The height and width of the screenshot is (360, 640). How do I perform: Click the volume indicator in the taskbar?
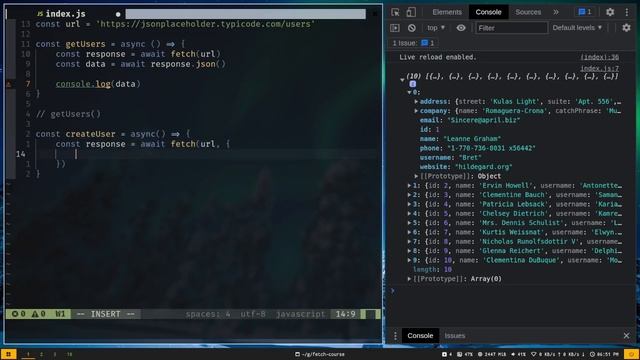pos(518,354)
